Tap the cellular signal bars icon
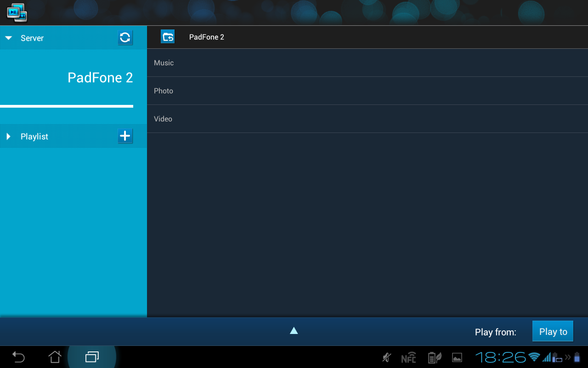This screenshot has width=588, height=368. point(547,357)
